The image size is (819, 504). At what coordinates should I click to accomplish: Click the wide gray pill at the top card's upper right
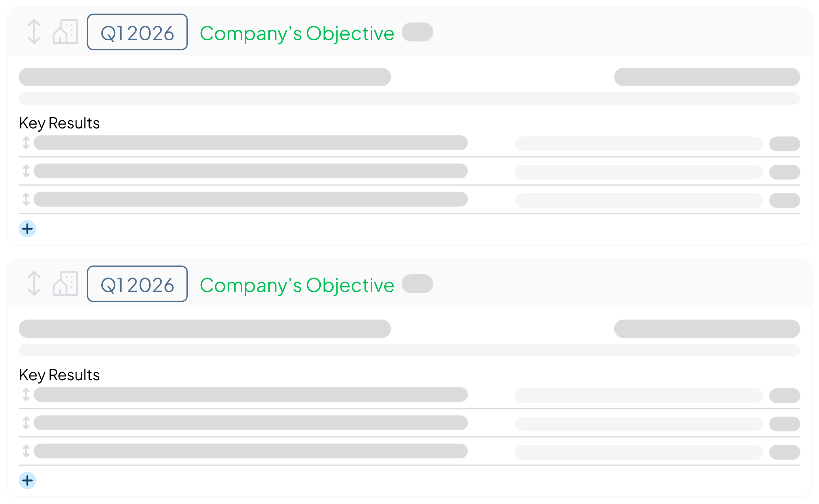coord(707,77)
